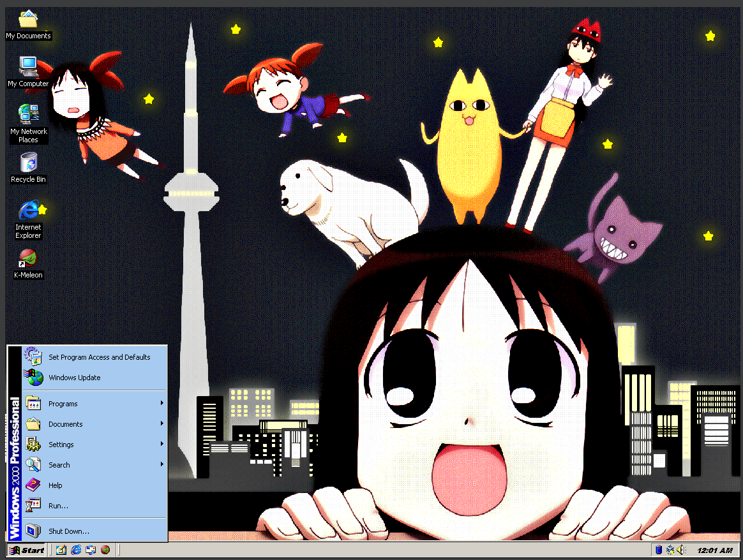Click the Start button
The width and height of the screenshot is (743, 560).
[27, 550]
